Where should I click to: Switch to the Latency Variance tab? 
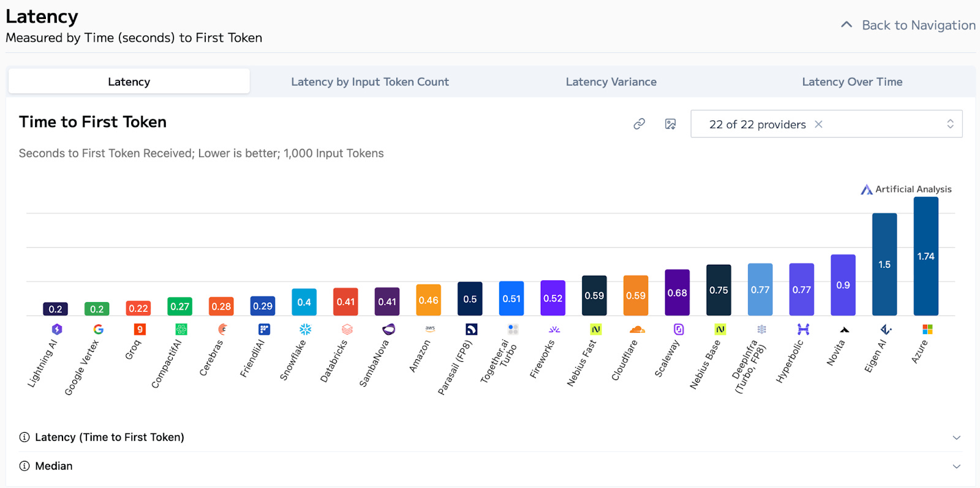pyautogui.click(x=611, y=82)
